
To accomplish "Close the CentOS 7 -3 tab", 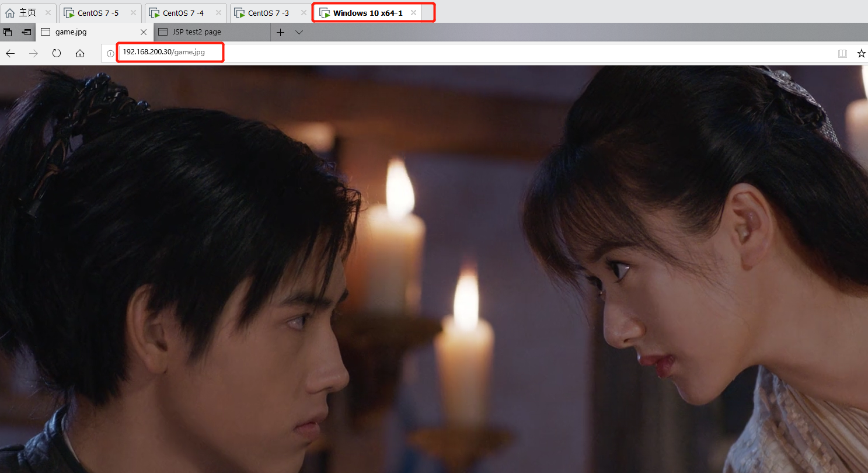I will [x=304, y=13].
